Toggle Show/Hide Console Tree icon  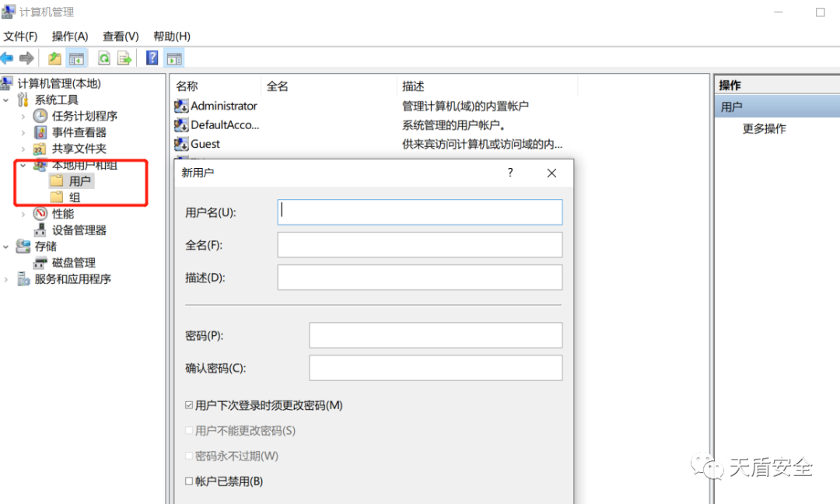pos(76,59)
